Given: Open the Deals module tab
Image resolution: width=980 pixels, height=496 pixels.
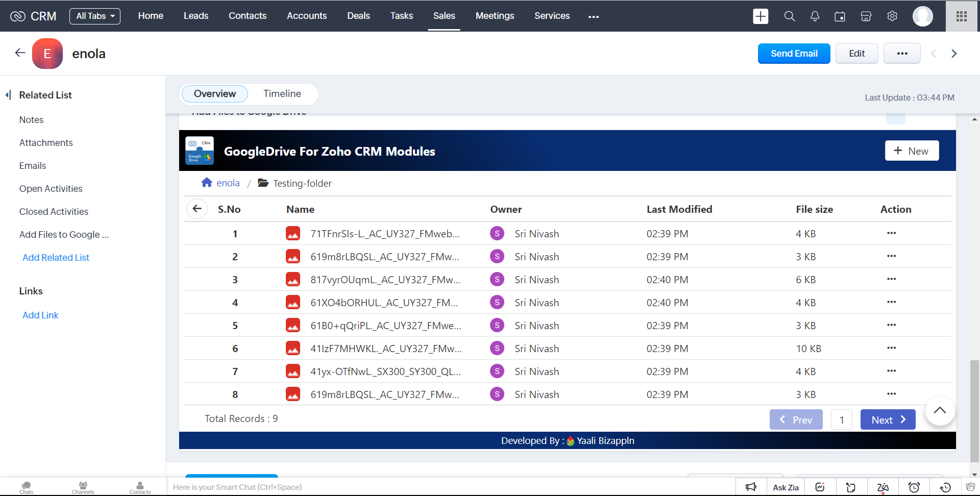Looking at the screenshot, I should [x=358, y=16].
